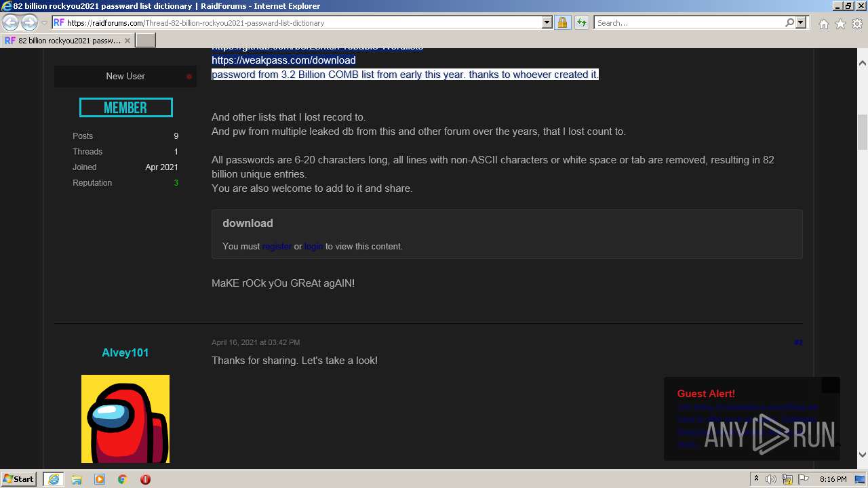Click the Guest Alert heading
Image resolution: width=868 pixels, height=488 pixels.
pyautogui.click(x=706, y=394)
